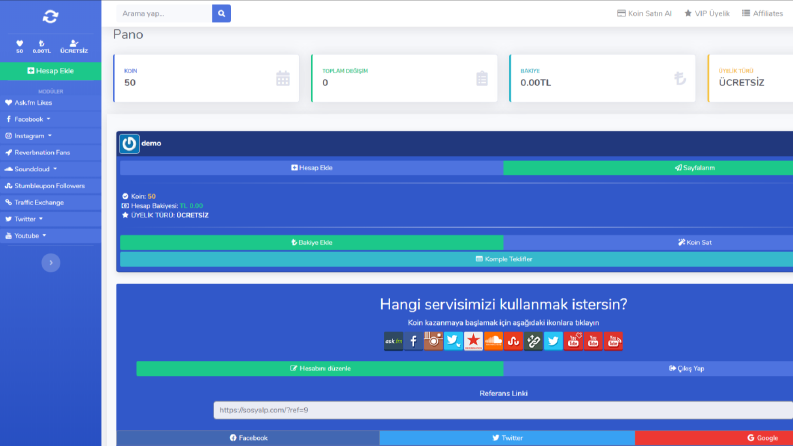Click the Pano page heading
This screenshot has height=446, width=793.
pyautogui.click(x=128, y=34)
